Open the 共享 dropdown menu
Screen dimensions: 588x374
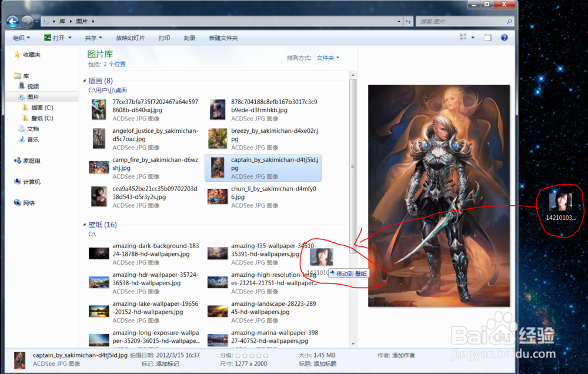93,38
